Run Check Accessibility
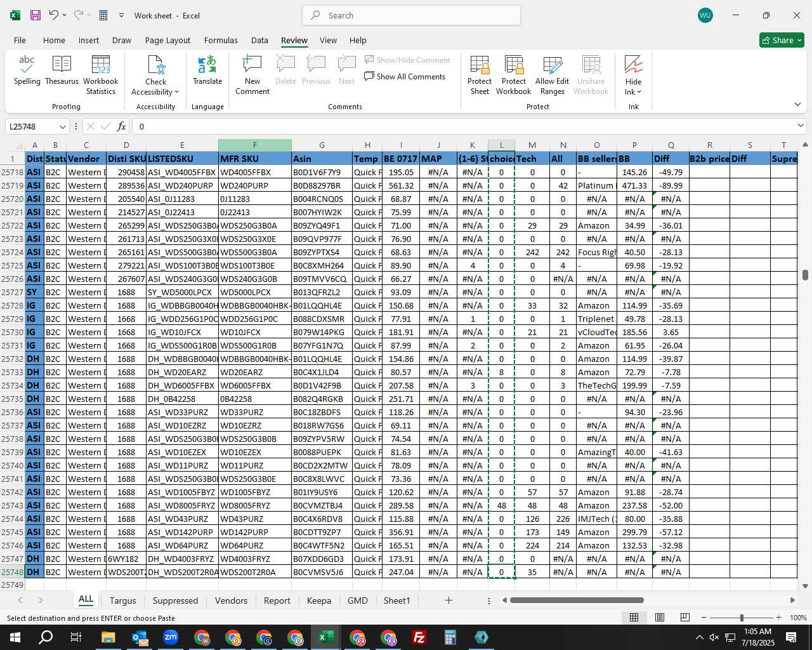Image resolution: width=812 pixels, height=650 pixels. 155,75
